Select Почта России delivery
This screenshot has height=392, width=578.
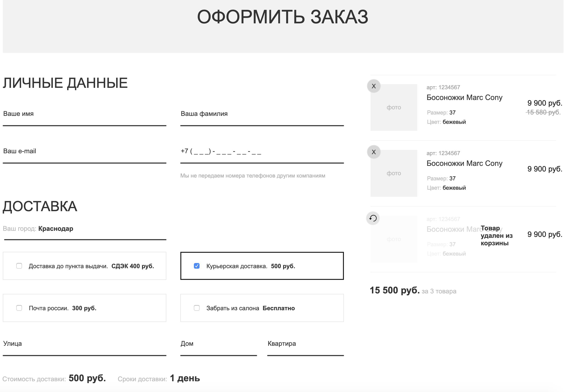[19, 308]
